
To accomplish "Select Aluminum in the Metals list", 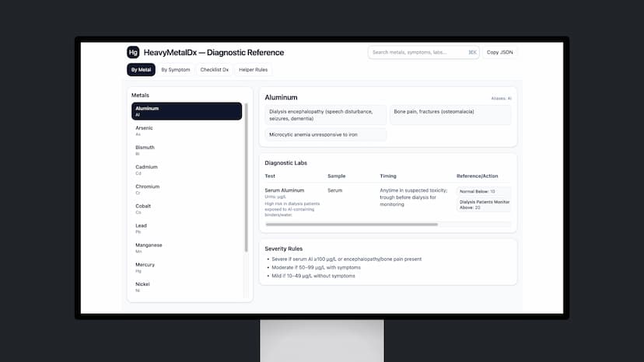I will pos(187,111).
